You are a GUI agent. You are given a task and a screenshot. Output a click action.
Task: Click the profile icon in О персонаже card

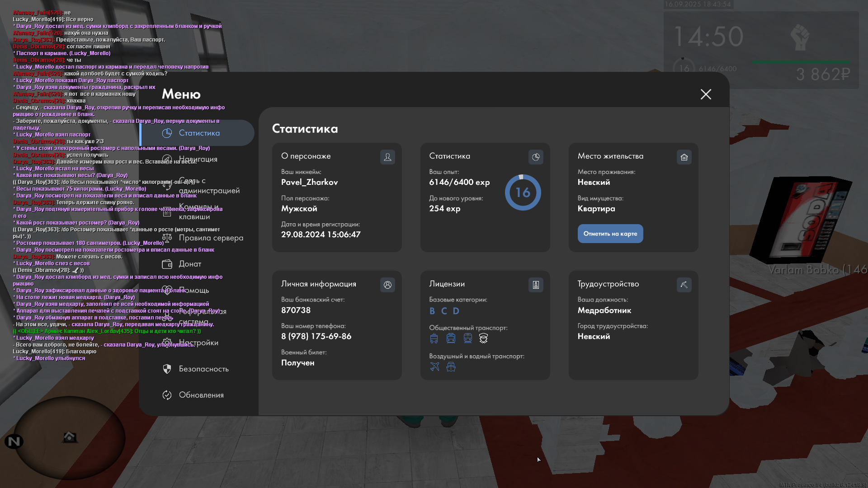coord(387,157)
